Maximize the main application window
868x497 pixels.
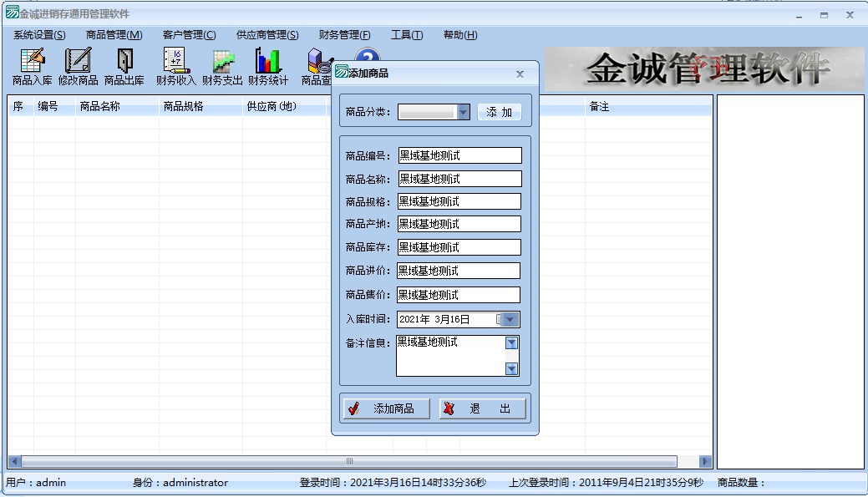click(825, 16)
